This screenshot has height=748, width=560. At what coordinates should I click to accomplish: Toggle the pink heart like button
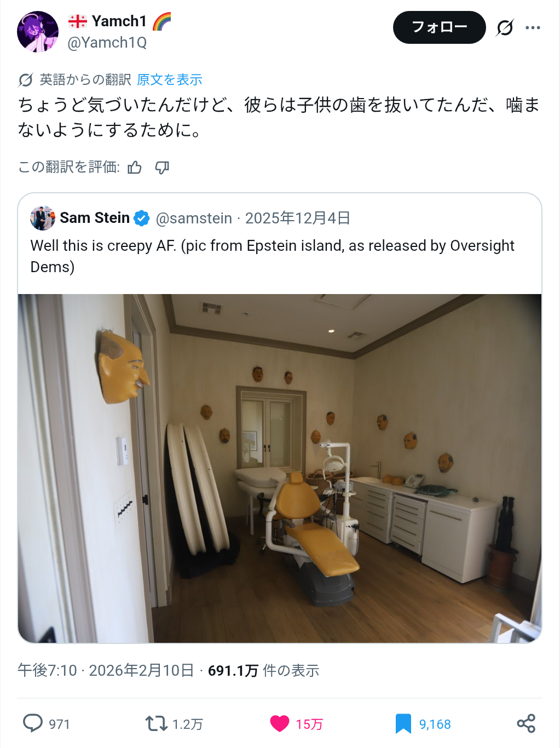280,724
